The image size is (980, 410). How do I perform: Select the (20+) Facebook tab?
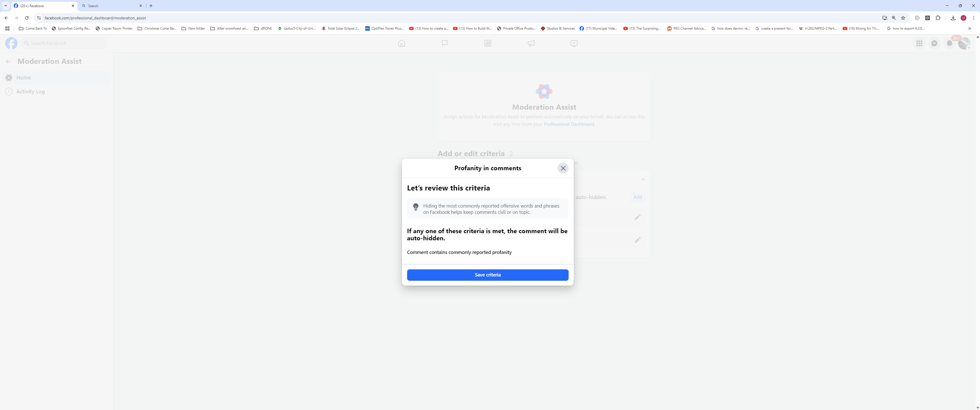click(44, 6)
